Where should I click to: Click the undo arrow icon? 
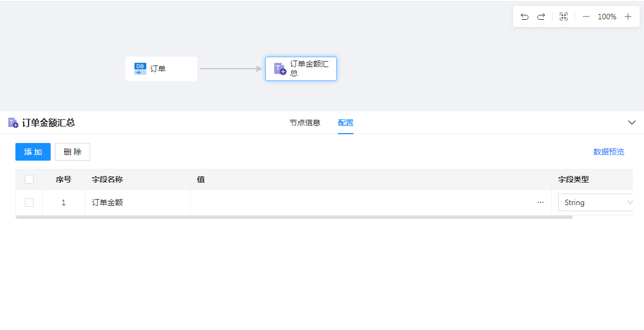tap(524, 16)
